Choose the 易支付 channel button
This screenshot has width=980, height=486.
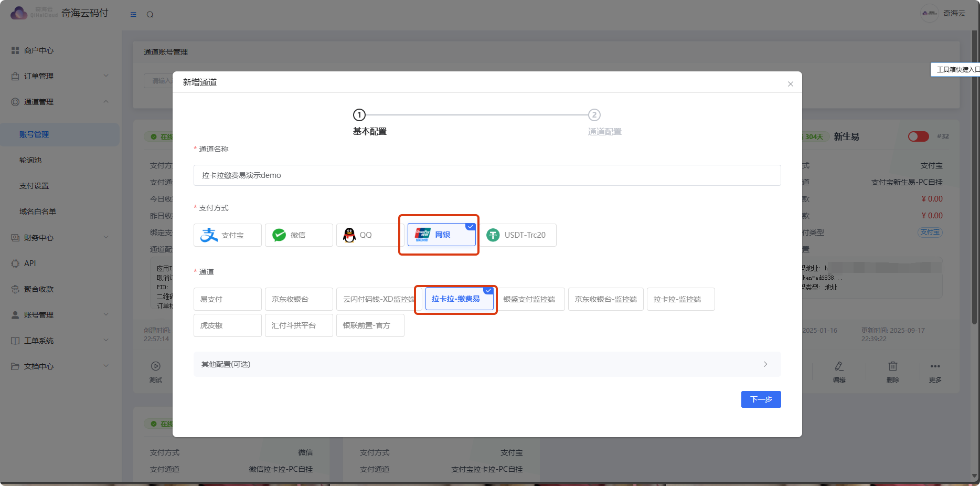click(x=227, y=299)
